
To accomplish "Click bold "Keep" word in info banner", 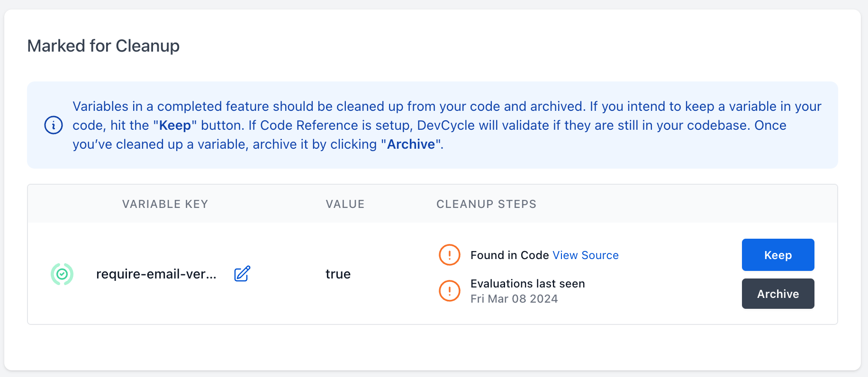I will pos(175,126).
